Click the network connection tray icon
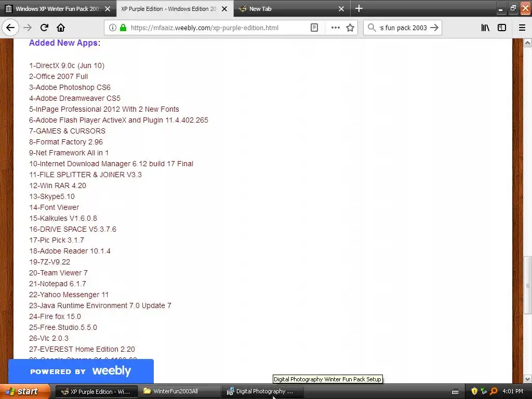 484,391
